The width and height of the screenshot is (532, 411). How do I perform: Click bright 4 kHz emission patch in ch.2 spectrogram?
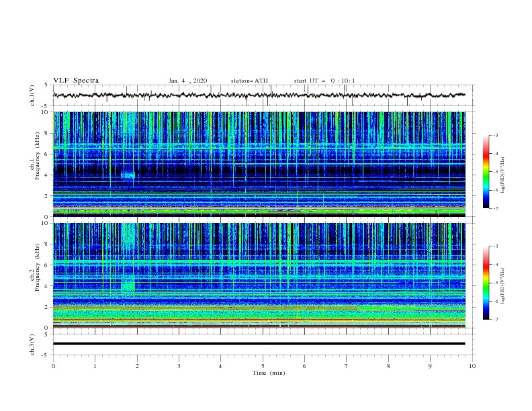(x=128, y=285)
